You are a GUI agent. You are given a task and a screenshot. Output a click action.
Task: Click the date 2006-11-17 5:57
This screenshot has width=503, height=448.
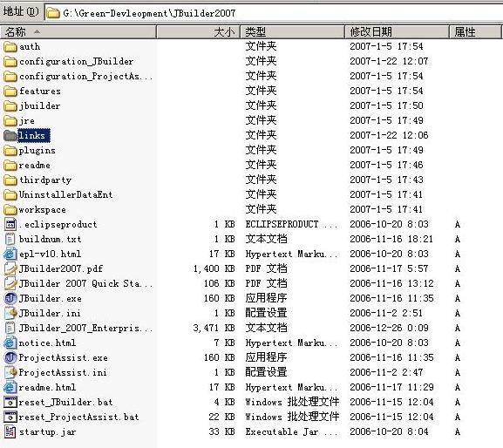pos(389,269)
